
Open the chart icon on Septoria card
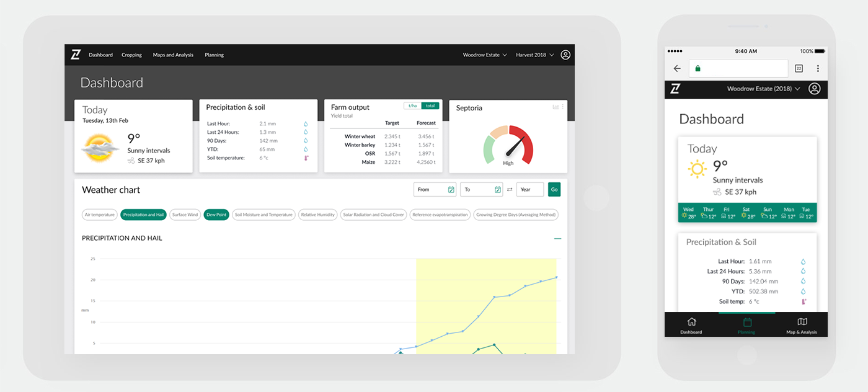(x=556, y=107)
